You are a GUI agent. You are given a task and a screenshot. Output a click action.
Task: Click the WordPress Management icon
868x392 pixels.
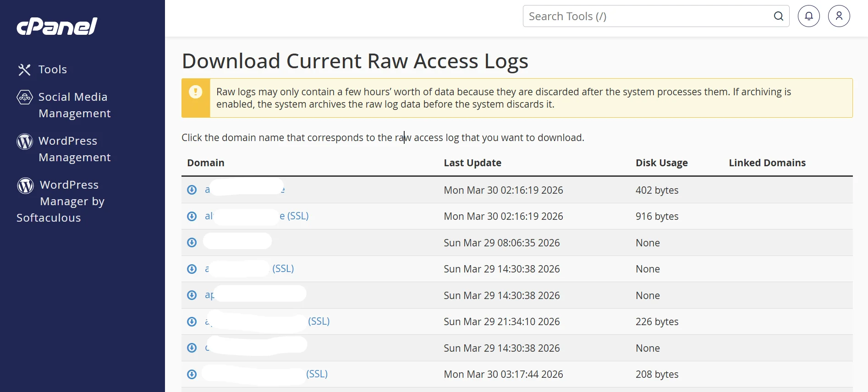pyautogui.click(x=25, y=141)
